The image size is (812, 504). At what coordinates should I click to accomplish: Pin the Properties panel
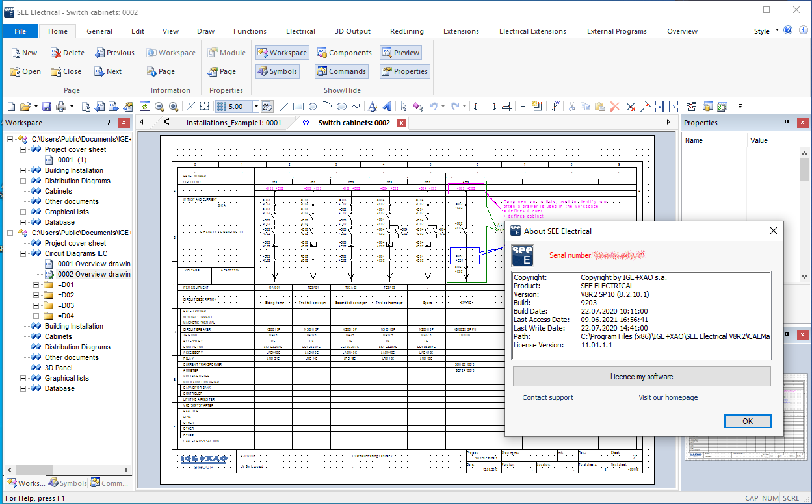[787, 123]
